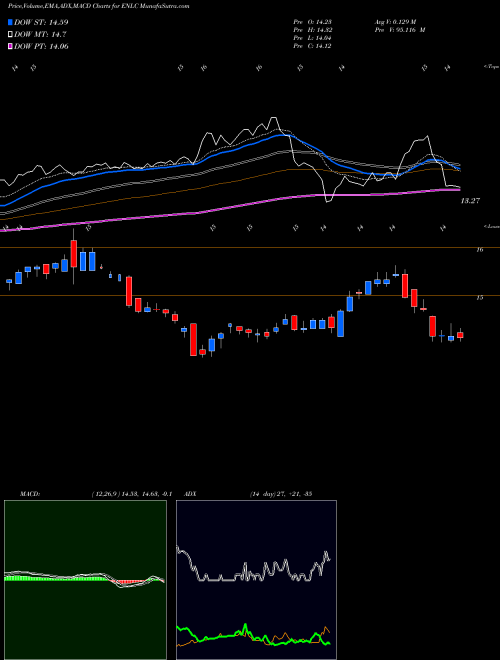Click the 'ADX' panel heading
The image size is (500, 660).
[x=190, y=494]
